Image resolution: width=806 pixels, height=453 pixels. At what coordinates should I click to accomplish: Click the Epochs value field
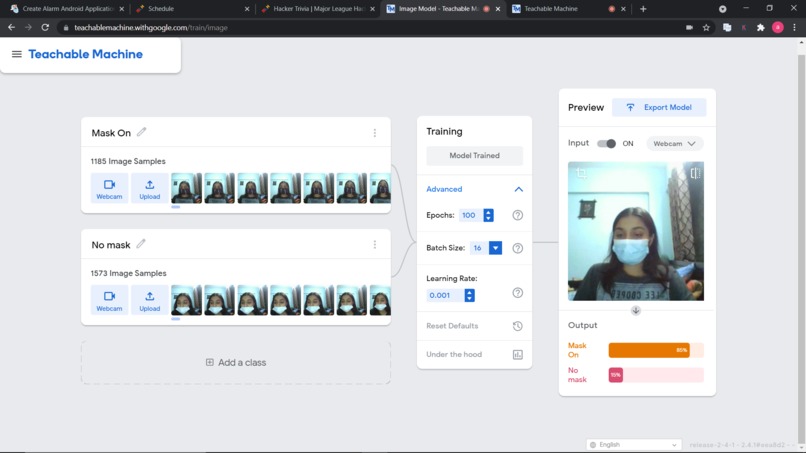[x=470, y=215]
